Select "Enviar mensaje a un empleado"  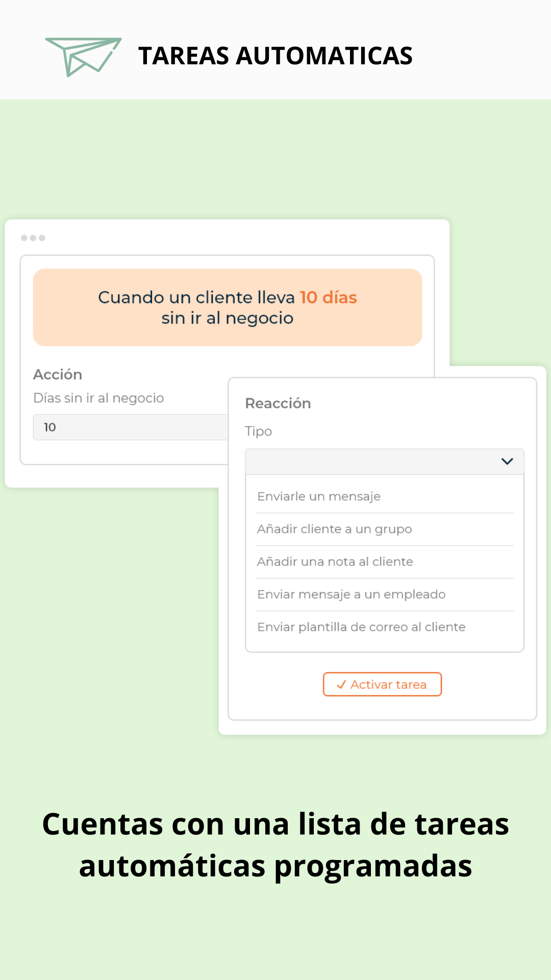tap(351, 594)
